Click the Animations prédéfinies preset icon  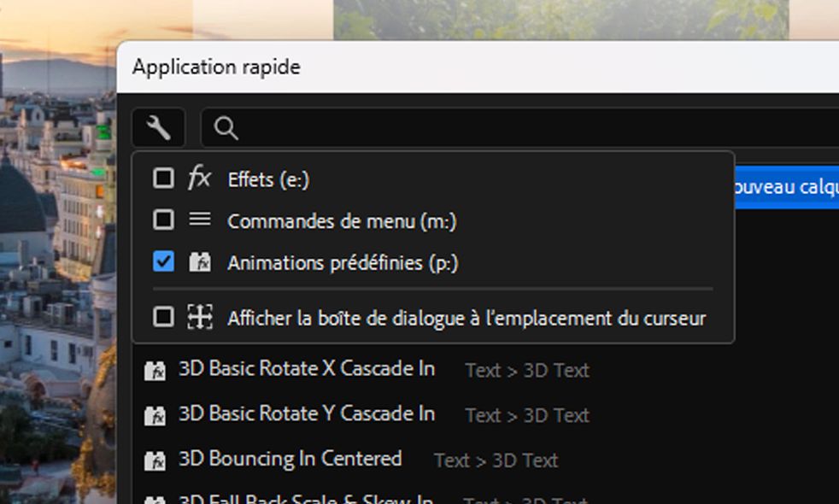pyautogui.click(x=199, y=262)
